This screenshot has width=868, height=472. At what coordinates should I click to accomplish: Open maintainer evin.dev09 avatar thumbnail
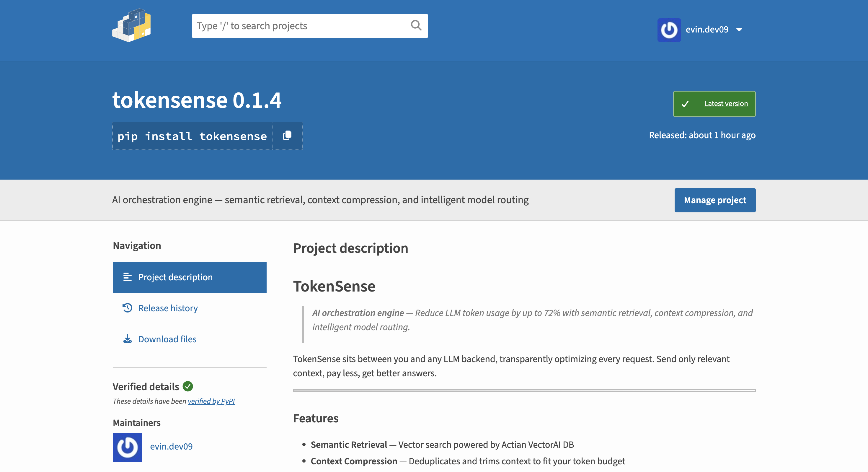tap(127, 447)
